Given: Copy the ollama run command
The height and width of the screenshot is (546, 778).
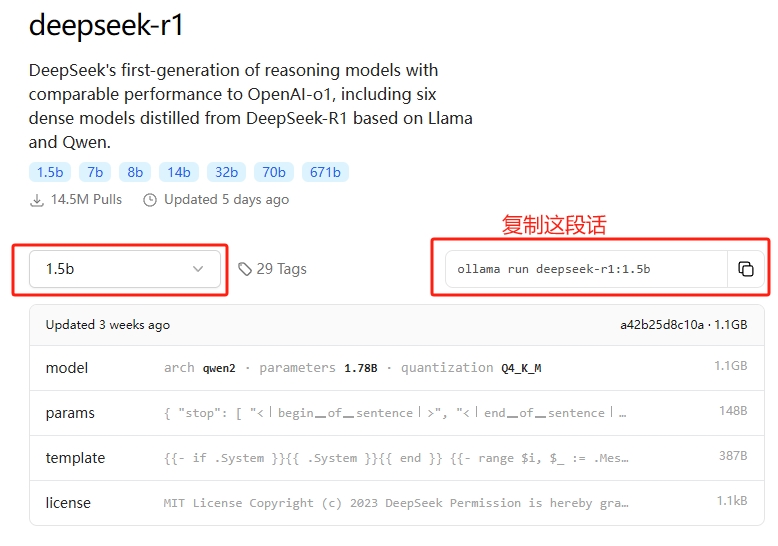Looking at the screenshot, I should [x=746, y=269].
